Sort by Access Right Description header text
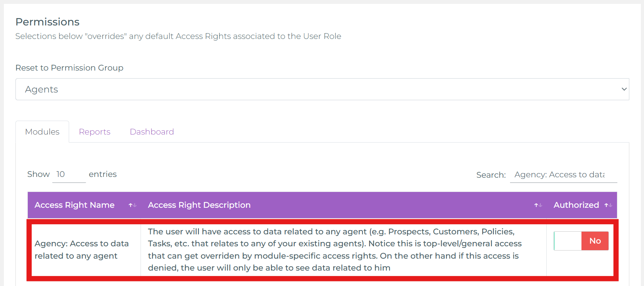 click(199, 205)
